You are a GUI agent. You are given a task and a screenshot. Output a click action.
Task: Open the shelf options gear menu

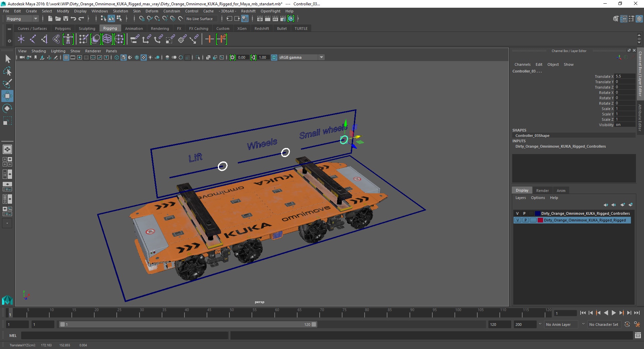click(9, 41)
